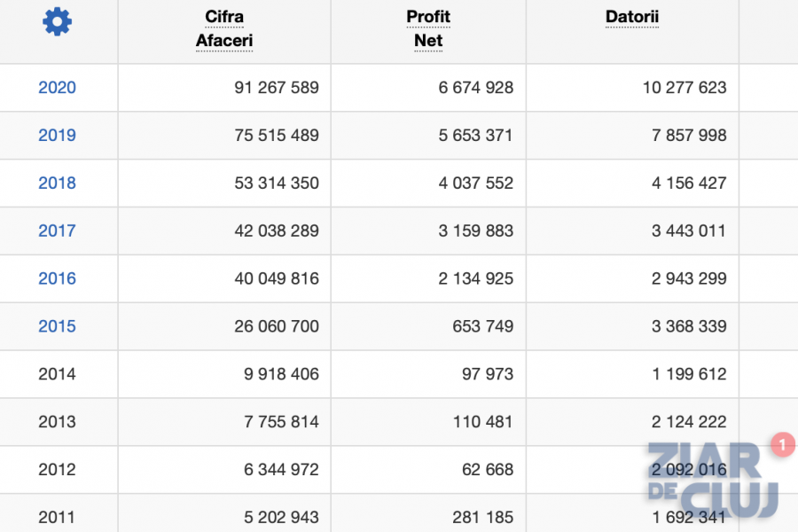The image size is (798, 532).
Task: Open the 2018 year link
Action: 57,184
